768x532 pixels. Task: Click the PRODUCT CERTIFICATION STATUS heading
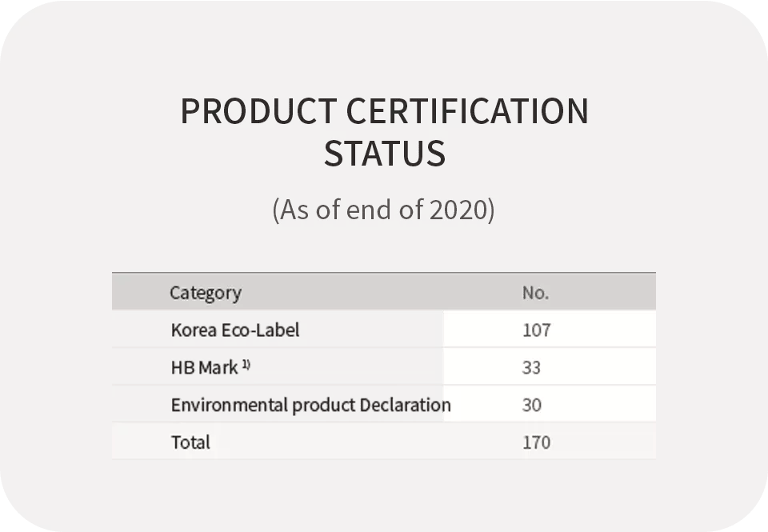coord(385,132)
